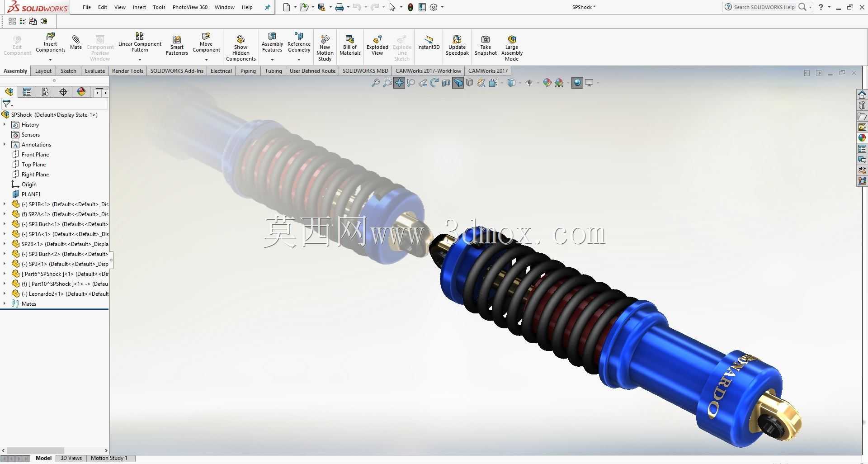Pin the menu bar open

pyautogui.click(x=267, y=7)
